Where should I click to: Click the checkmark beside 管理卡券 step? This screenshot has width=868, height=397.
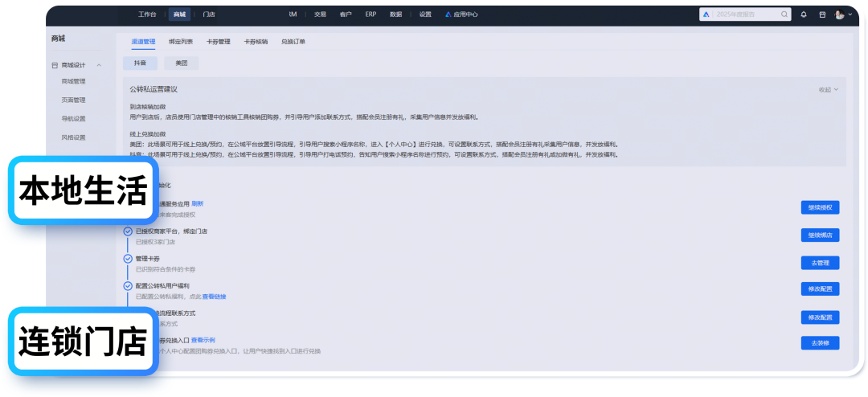point(128,259)
